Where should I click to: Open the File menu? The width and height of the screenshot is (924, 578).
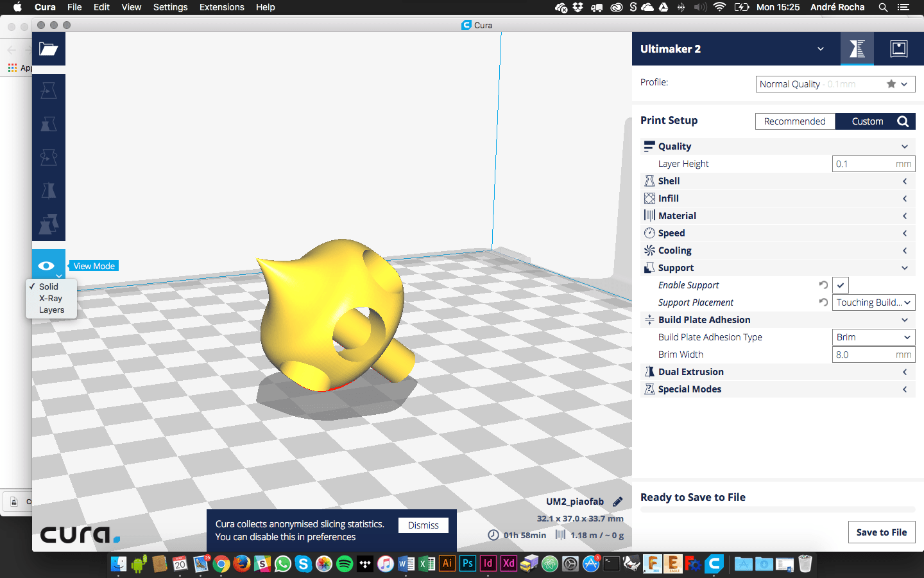point(74,7)
